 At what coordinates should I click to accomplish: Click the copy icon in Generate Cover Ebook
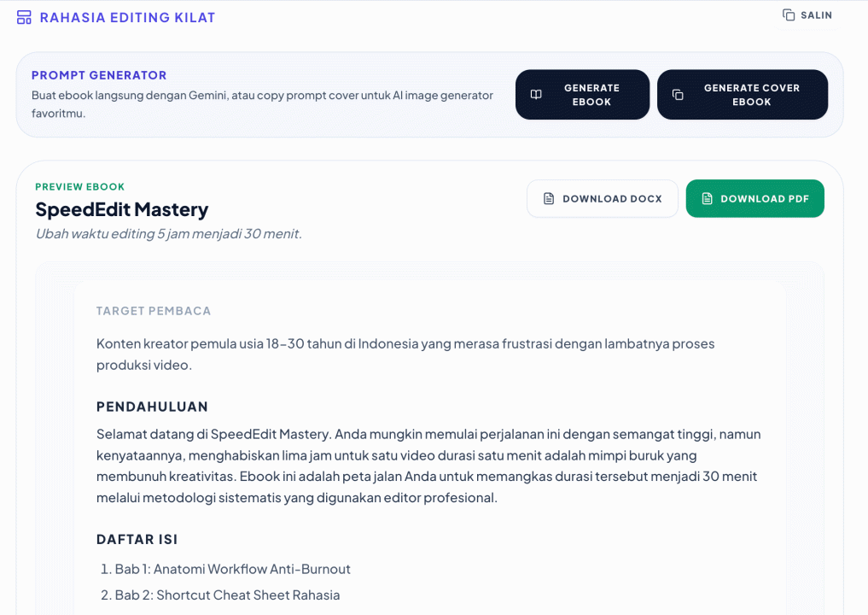(x=678, y=95)
